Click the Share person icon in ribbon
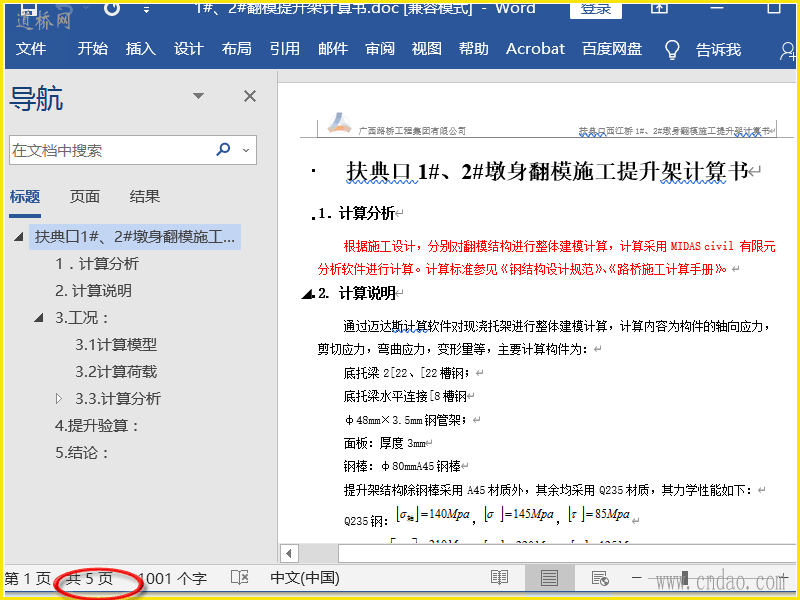 point(787,49)
